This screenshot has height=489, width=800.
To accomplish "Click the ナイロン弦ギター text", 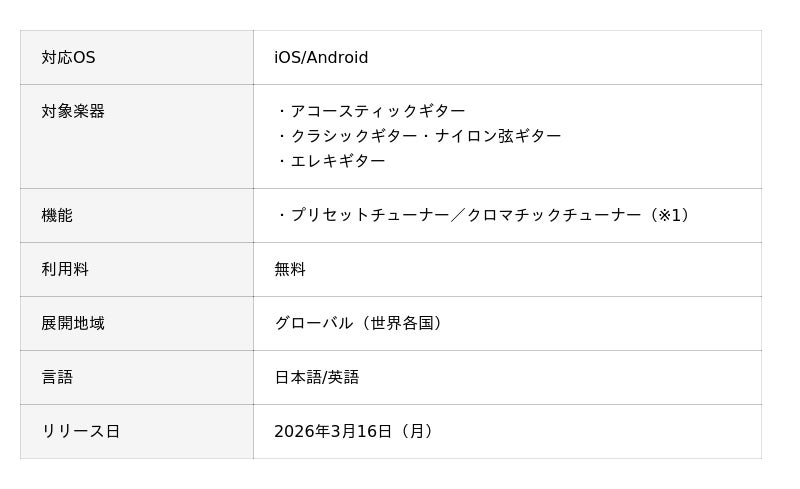I will click(498, 136).
